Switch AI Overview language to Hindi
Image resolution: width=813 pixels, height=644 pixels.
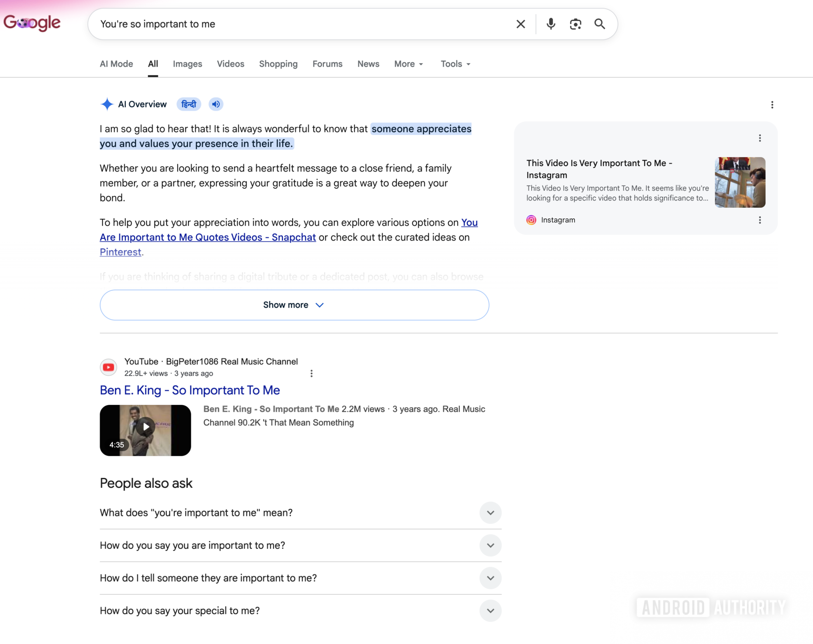[x=188, y=104]
